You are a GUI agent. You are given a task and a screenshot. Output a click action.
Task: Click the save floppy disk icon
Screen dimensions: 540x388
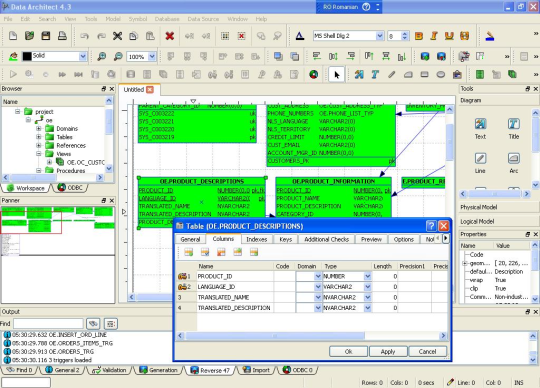[x=46, y=35]
